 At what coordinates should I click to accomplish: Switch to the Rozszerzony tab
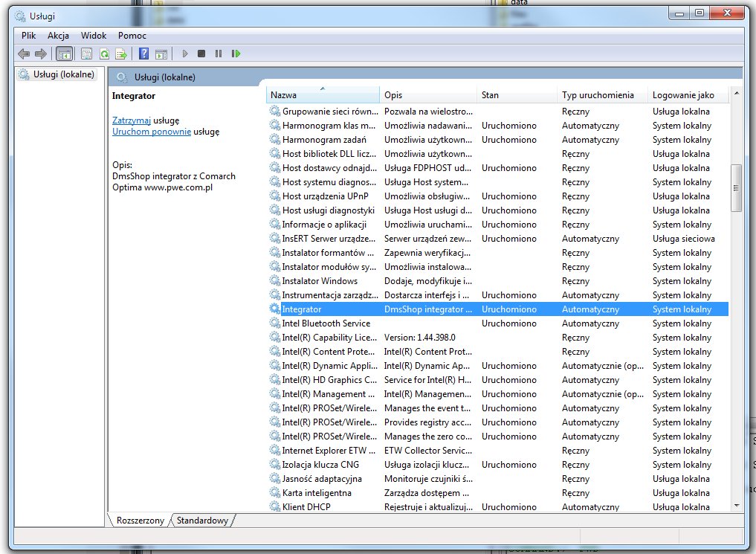pos(140,521)
